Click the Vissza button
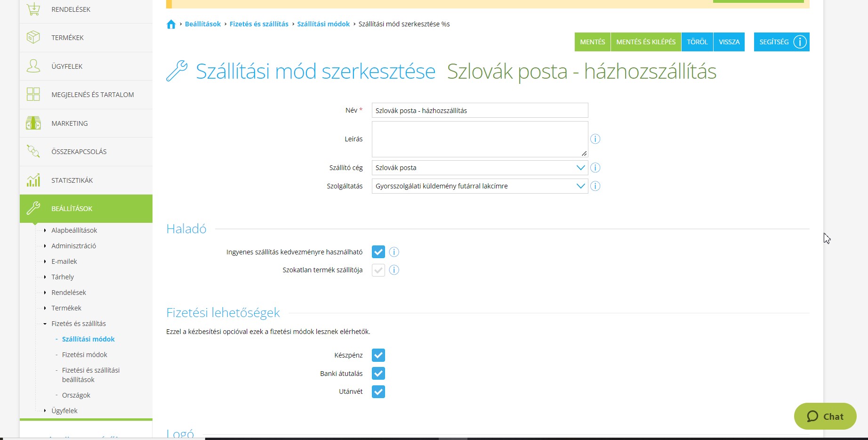Screen dimensions: 868x440 [729, 42]
